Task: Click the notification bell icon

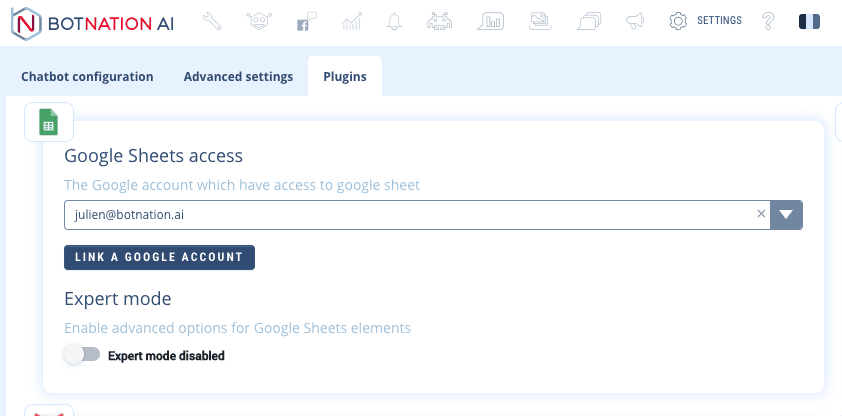Action: [394, 21]
